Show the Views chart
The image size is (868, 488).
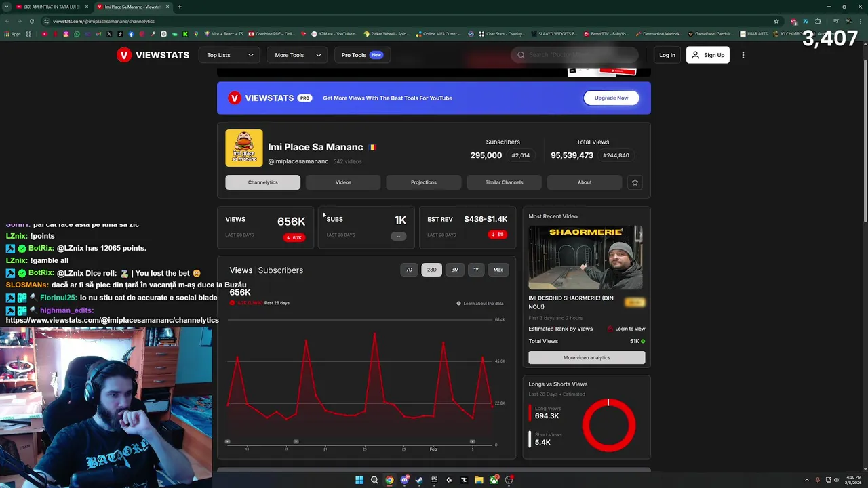tap(241, 270)
